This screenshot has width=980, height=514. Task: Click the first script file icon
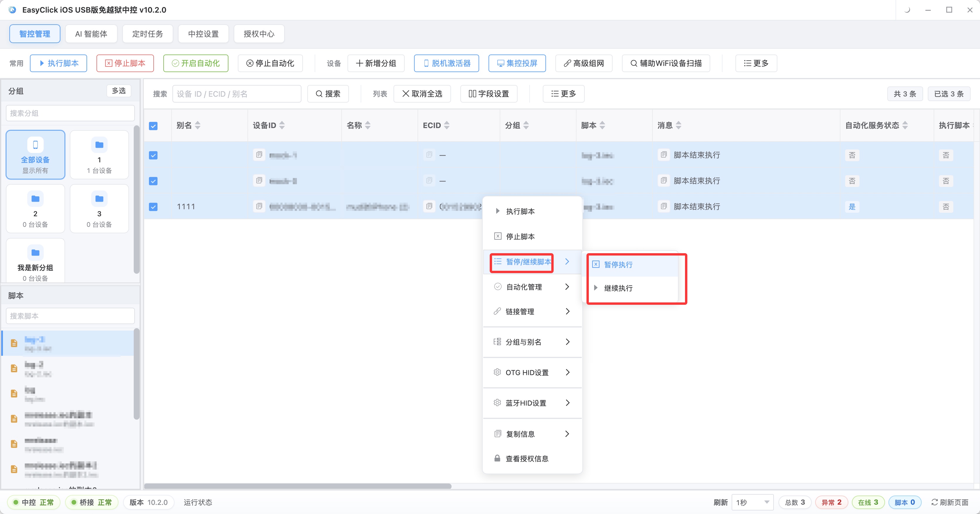pyautogui.click(x=14, y=343)
